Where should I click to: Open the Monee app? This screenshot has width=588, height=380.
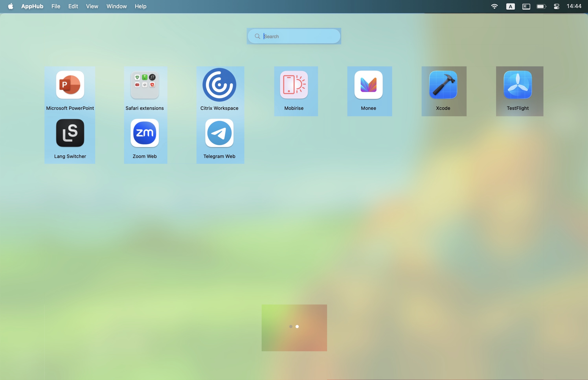368,85
